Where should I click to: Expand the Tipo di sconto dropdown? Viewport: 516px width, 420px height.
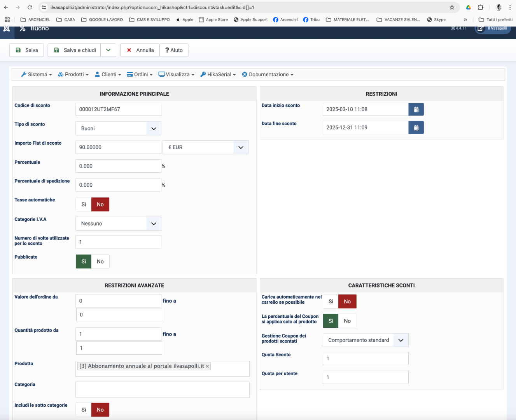click(x=153, y=128)
